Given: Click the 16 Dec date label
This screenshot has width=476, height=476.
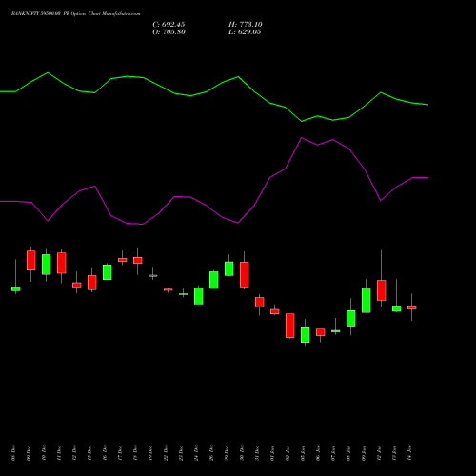Looking at the screenshot, I should [105, 453].
